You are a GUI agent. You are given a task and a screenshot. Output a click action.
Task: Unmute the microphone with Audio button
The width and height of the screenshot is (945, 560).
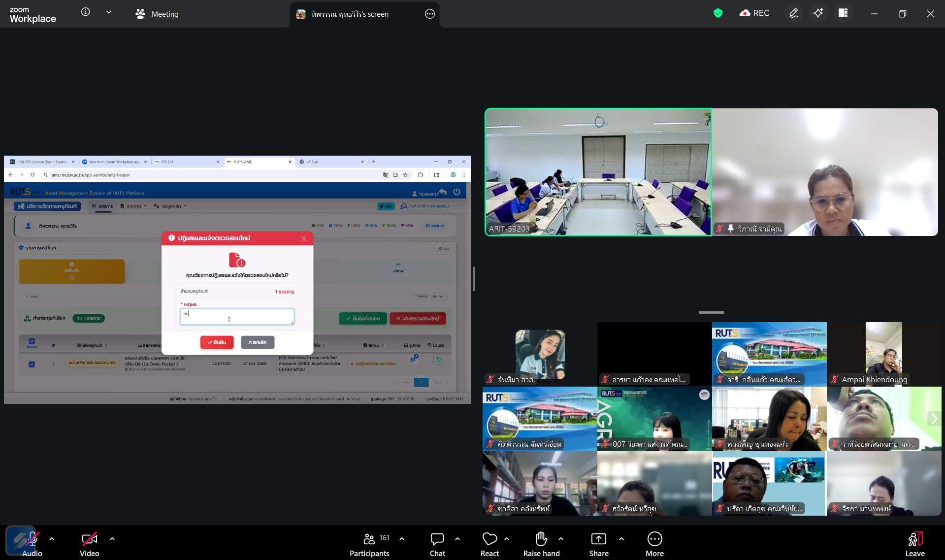(x=32, y=544)
